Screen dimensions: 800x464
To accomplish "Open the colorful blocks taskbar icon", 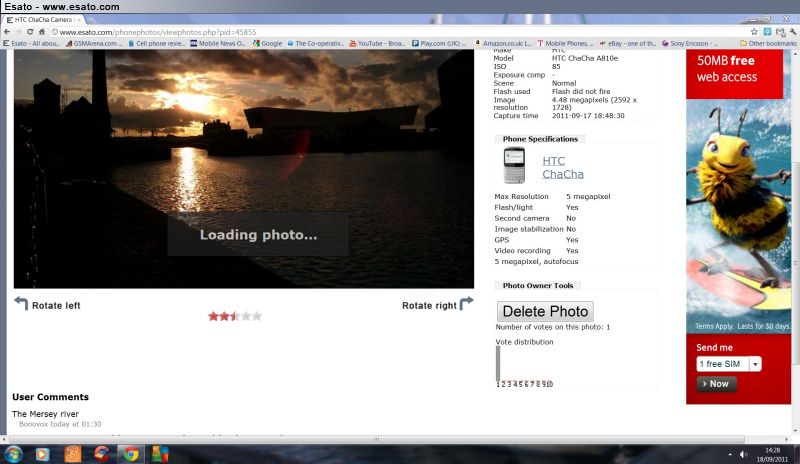I will point(160,454).
